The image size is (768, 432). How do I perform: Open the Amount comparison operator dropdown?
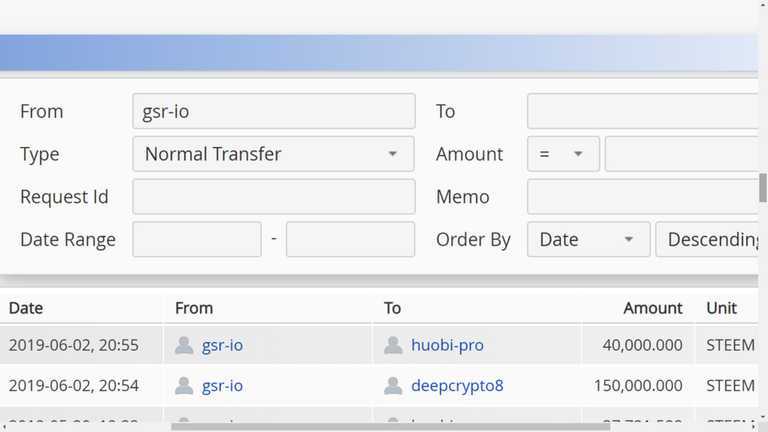pos(563,154)
